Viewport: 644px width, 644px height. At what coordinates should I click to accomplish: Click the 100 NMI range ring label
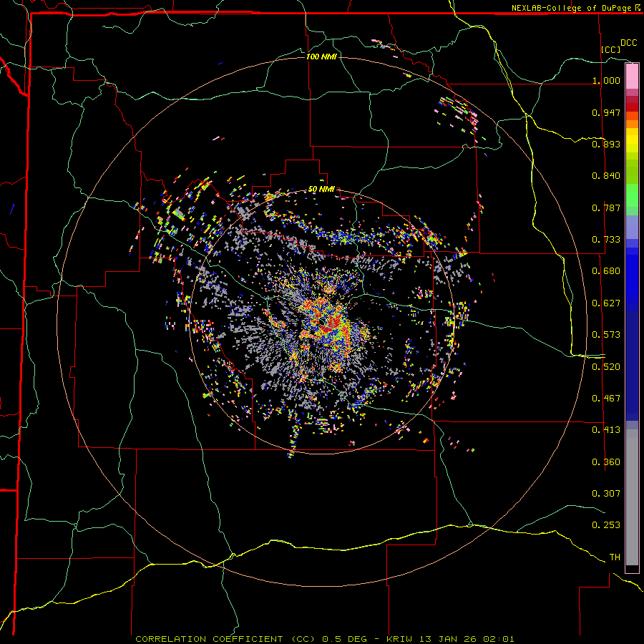[x=321, y=57]
